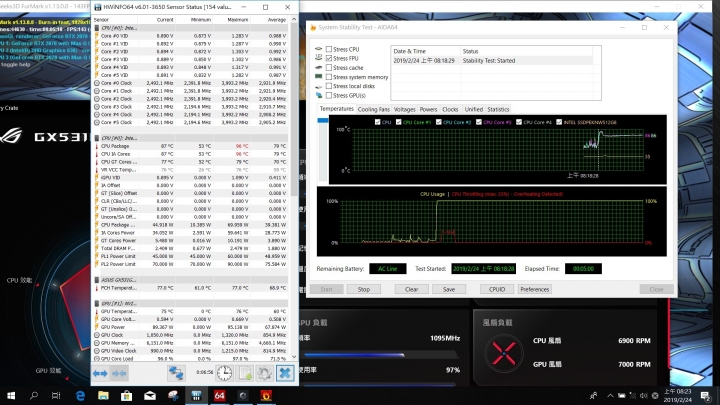This screenshot has height=405, width=720.
Task: Click the Stability Test: Started log row
Action: tap(495, 61)
